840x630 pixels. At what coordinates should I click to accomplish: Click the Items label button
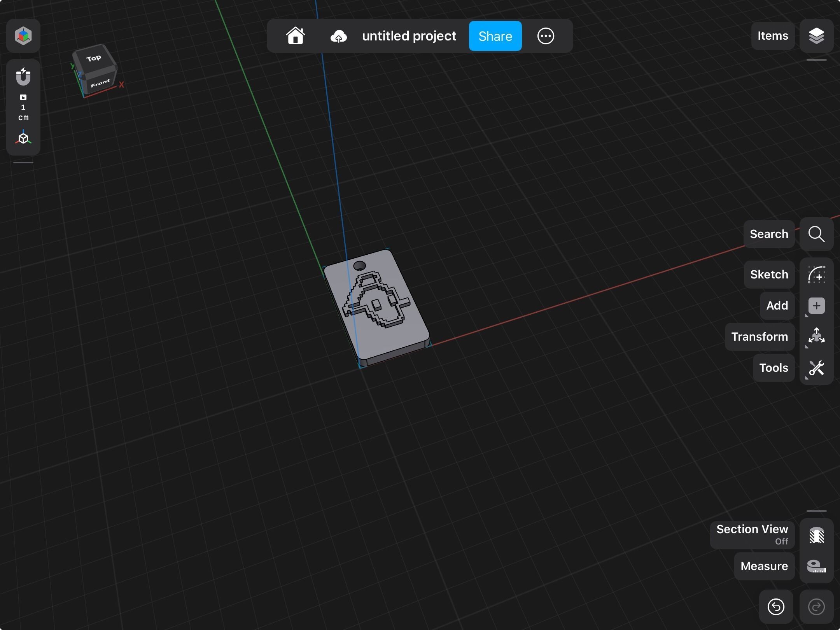(773, 36)
